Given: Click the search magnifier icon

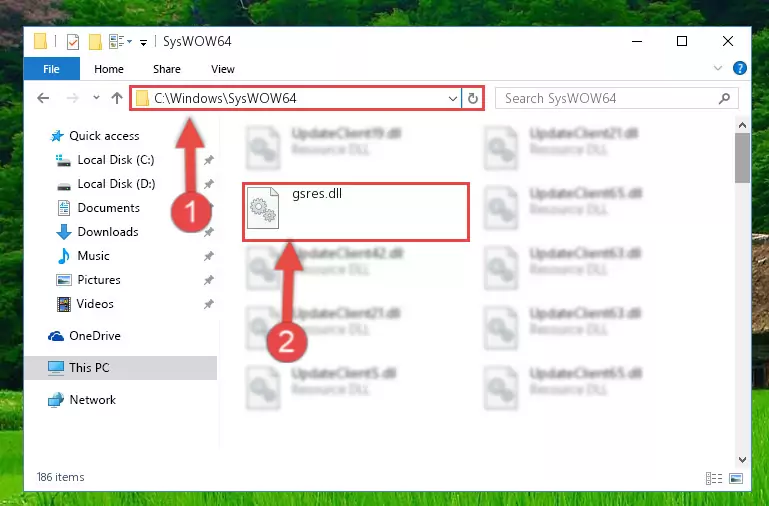Looking at the screenshot, I should click(724, 99).
